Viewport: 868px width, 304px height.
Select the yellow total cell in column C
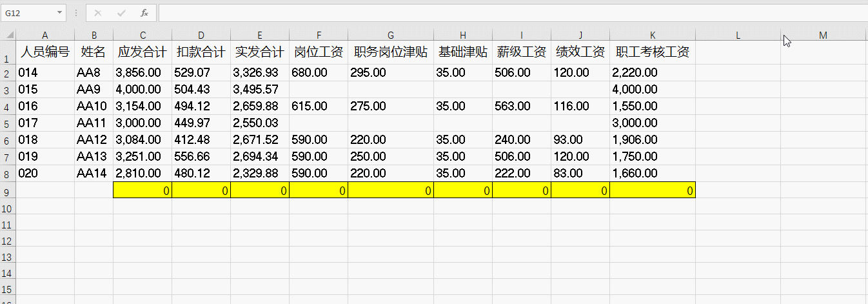(143, 190)
